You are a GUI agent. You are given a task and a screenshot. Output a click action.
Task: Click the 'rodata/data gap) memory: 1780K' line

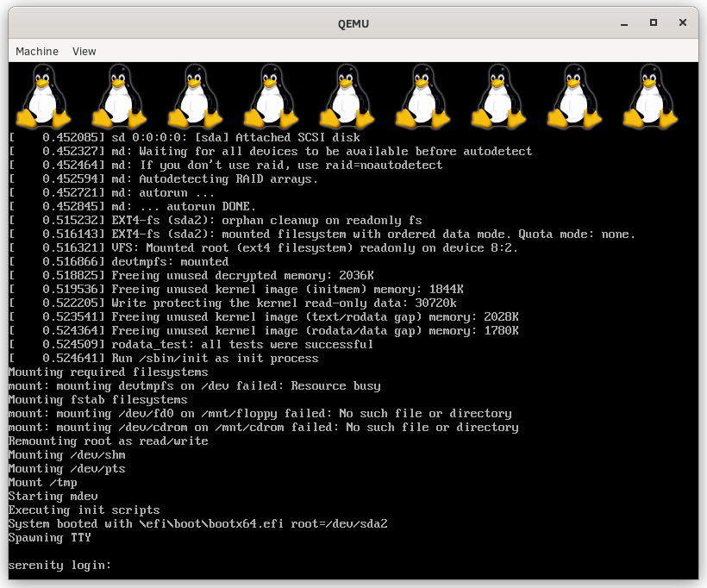tap(263, 331)
